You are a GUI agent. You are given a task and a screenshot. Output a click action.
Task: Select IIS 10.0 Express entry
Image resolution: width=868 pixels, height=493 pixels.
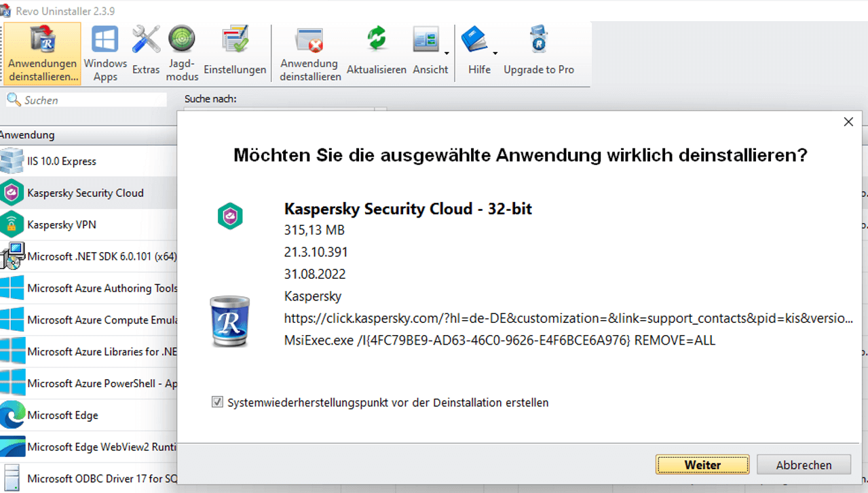click(x=61, y=161)
